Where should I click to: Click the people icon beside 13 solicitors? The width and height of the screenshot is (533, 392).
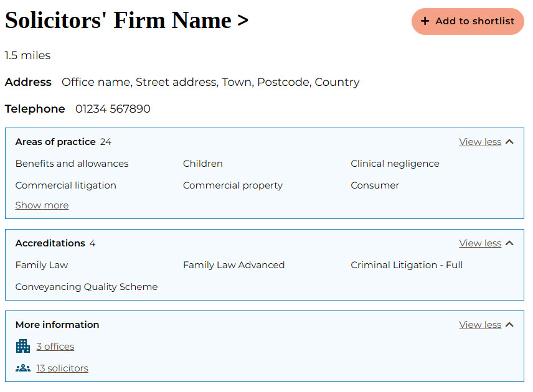pyautogui.click(x=23, y=368)
